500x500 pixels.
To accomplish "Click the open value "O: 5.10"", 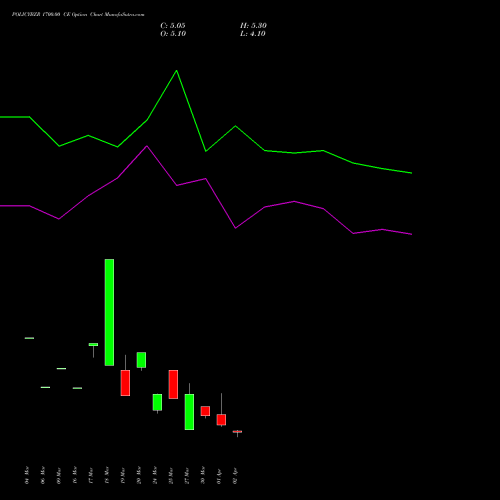I will point(173,34).
